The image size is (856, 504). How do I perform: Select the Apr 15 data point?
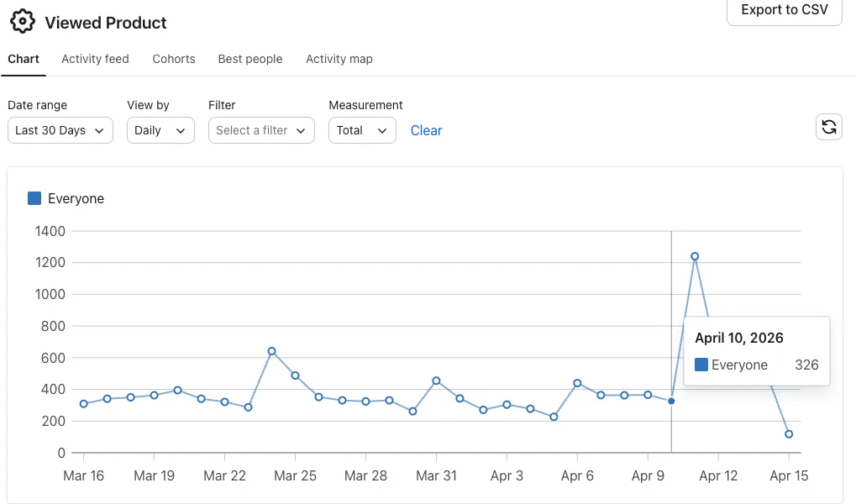[x=789, y=434]
